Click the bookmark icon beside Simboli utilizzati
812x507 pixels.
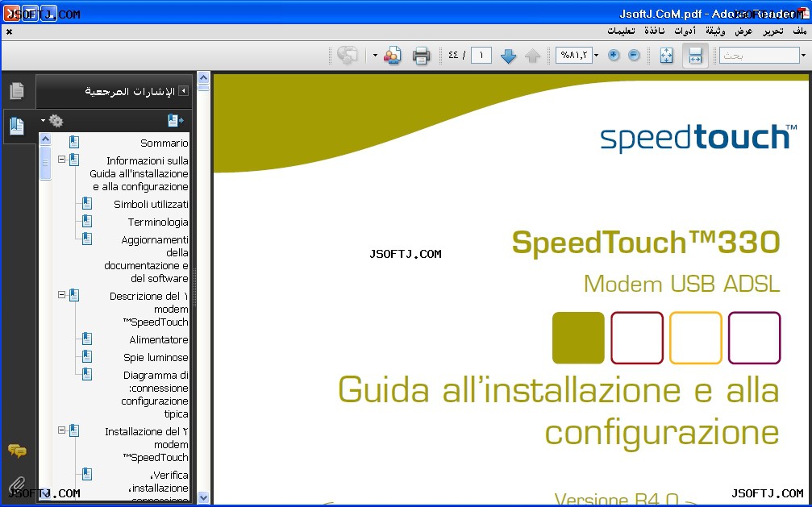click(x=87, y=203)
